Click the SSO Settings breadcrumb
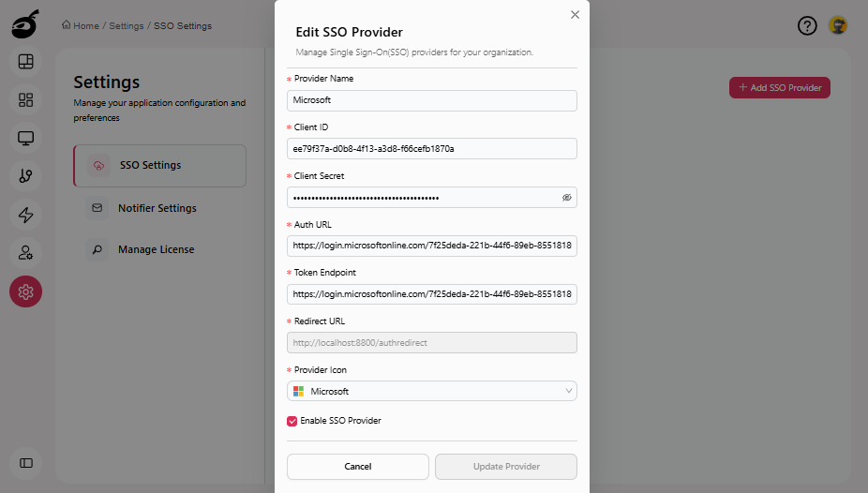The image size is (868, 493). 183,26
